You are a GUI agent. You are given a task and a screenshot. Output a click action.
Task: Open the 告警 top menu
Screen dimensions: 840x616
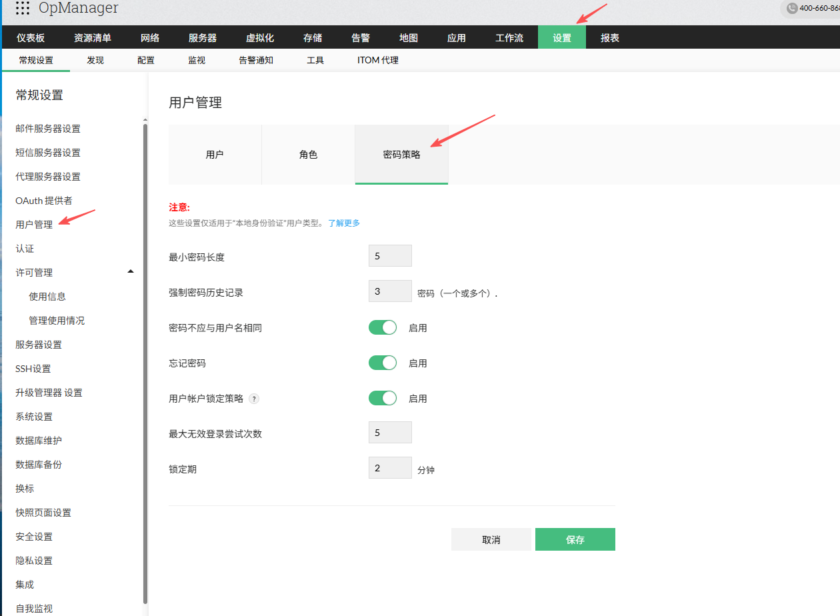coord(361,38)
